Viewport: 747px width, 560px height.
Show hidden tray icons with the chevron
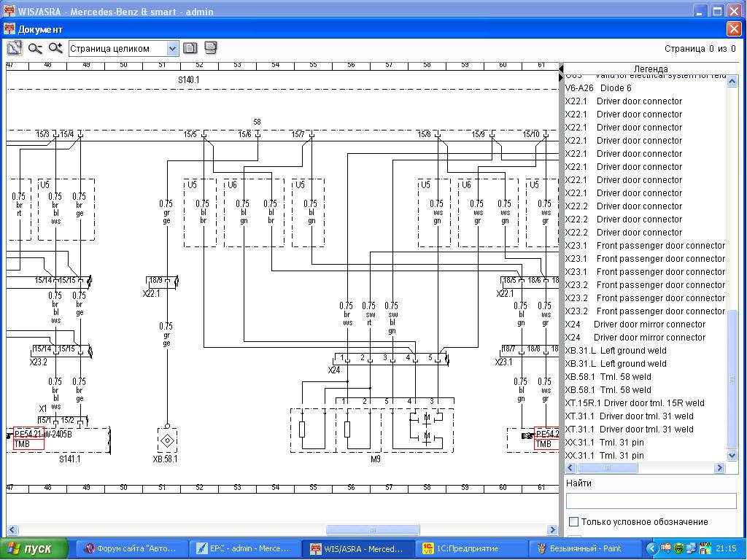click(x=651, y=548)
